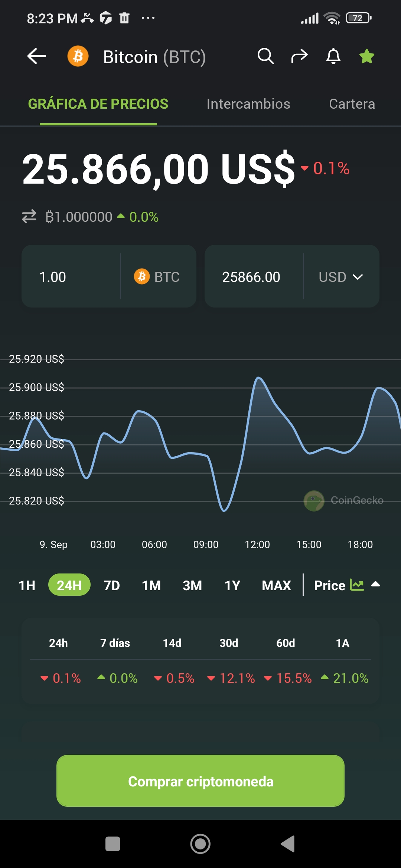401x868 pixels.
Task: Tap the trash notification icon in status bar
Action: pyautogui.click(x=124, y=17)
